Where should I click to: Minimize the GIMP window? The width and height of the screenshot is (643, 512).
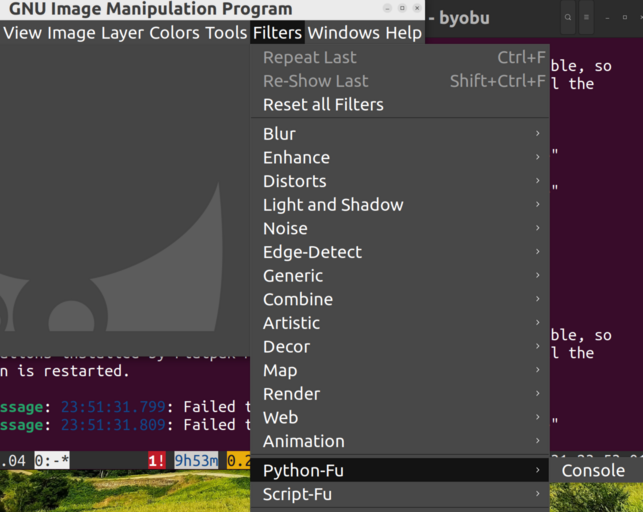tap(387, 8)
